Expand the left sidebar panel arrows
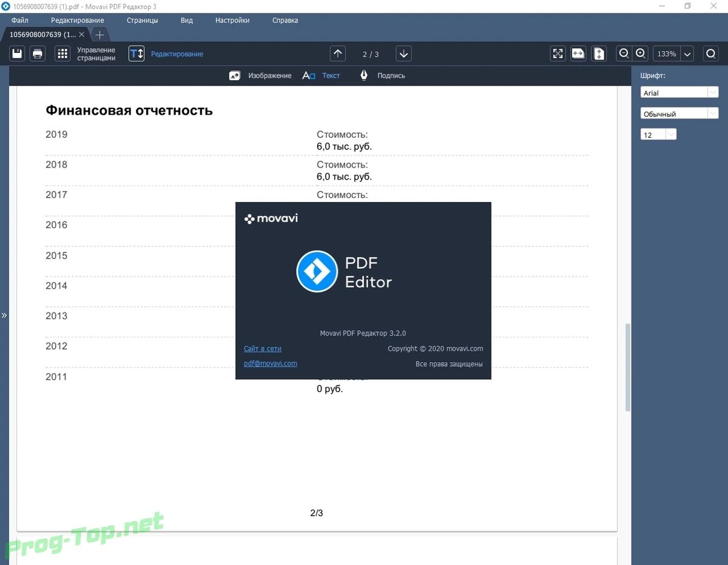 coord(4,316)
